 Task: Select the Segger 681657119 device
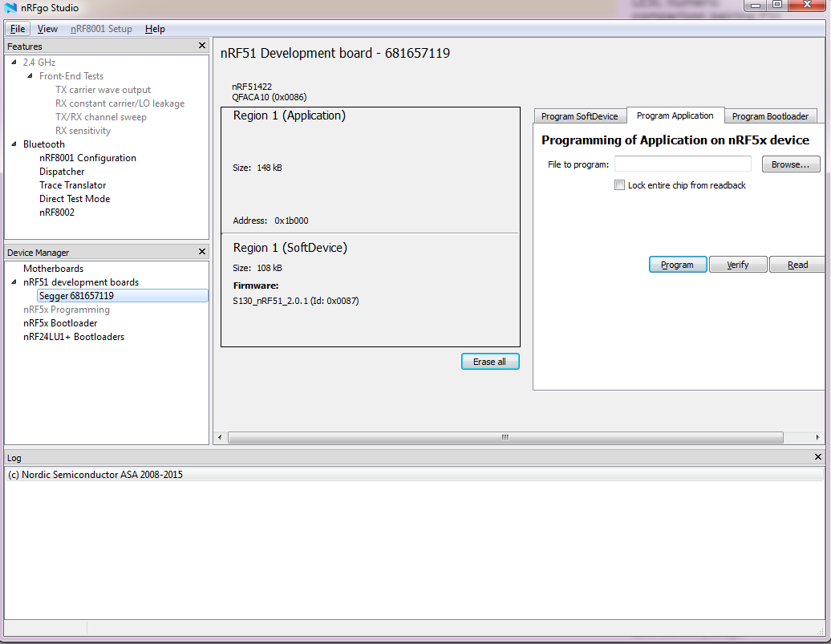123,296
